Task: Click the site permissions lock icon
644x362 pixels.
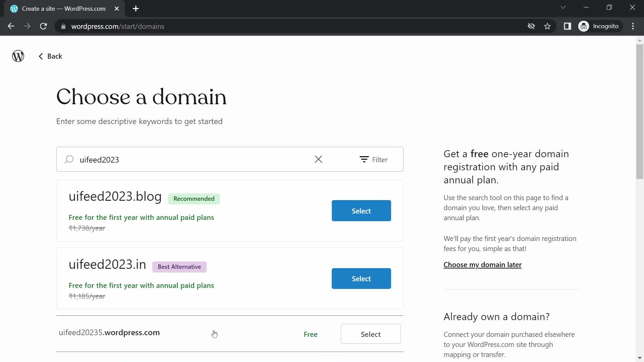Action: click(x=63, y=26)
